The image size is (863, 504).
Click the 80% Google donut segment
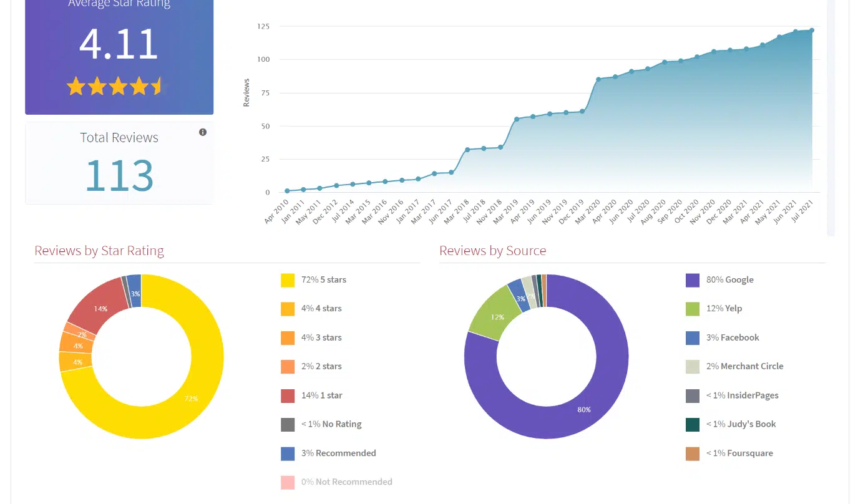coord(583,410)
